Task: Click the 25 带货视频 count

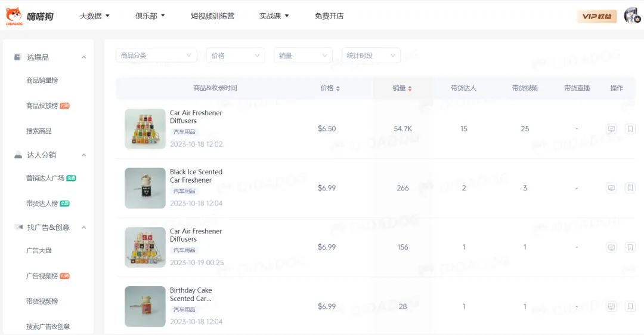Action: pyautogui.click(x=525, y=129)
